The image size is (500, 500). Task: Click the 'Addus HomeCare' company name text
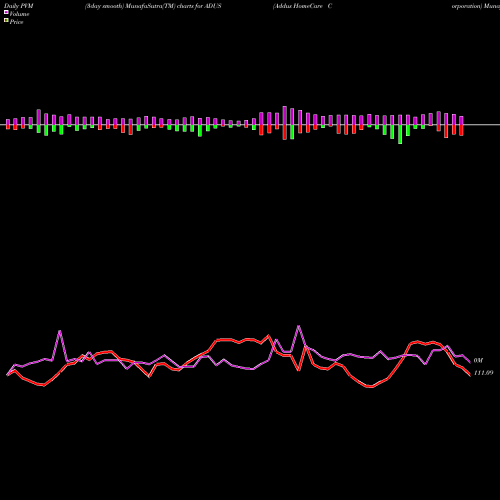[x=298, y=6]
